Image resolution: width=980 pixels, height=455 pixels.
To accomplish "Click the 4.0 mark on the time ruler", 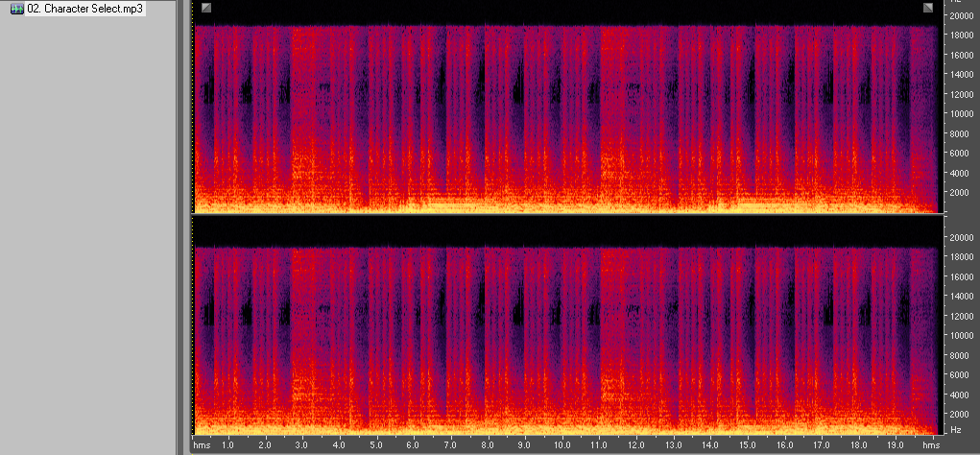I will (x=339, y=445).
